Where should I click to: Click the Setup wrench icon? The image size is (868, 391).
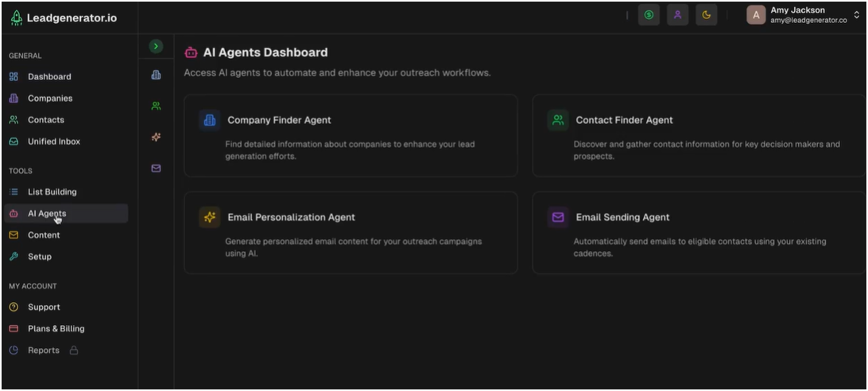[14, 257]
